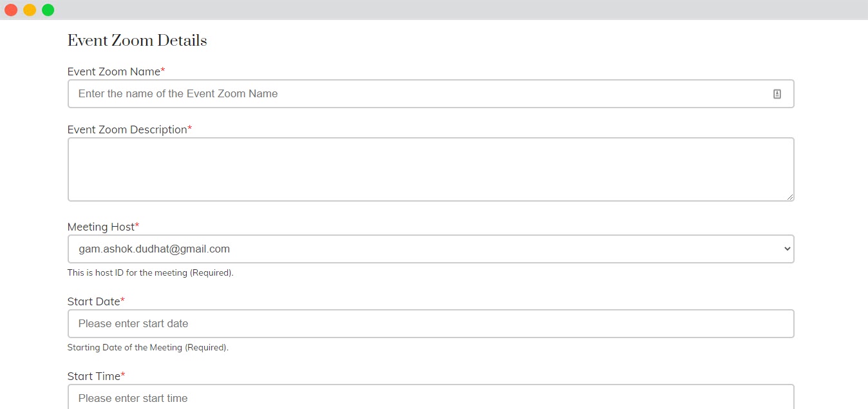
Task: Open the Meeting Host dropdown arrow
Action: [x=786, y=249]
